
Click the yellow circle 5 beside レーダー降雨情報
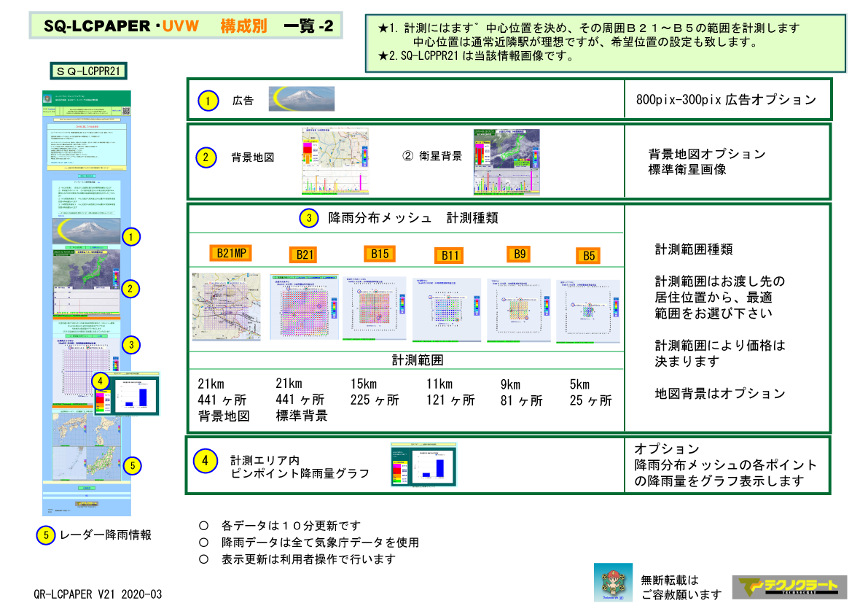(x=45, y=535)
